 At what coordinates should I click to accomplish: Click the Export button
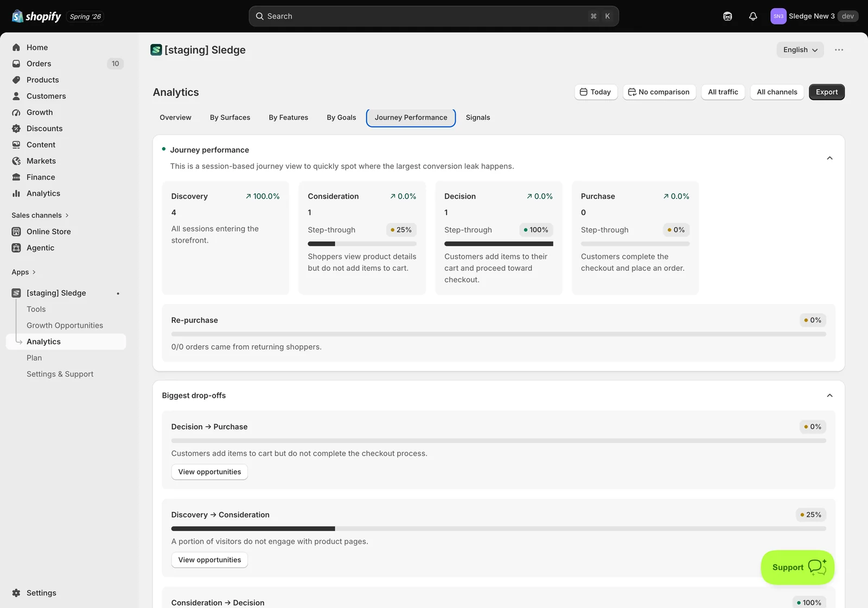pos(827,92)
